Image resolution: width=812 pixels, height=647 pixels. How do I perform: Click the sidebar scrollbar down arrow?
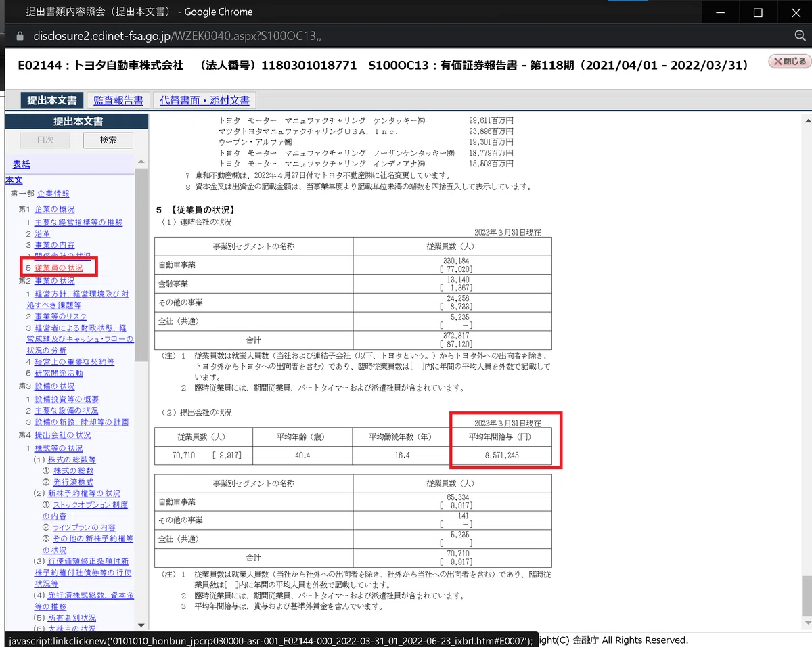[x=141, y=625]
